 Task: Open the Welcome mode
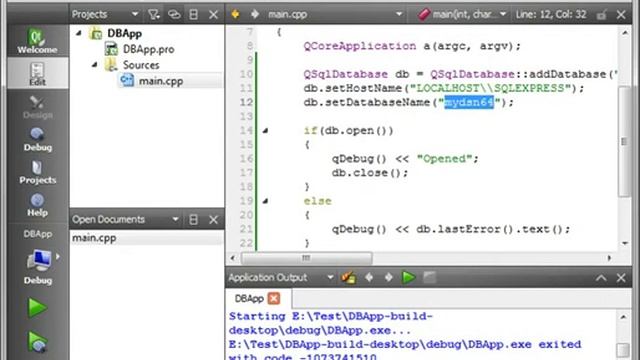coord(37,41)
